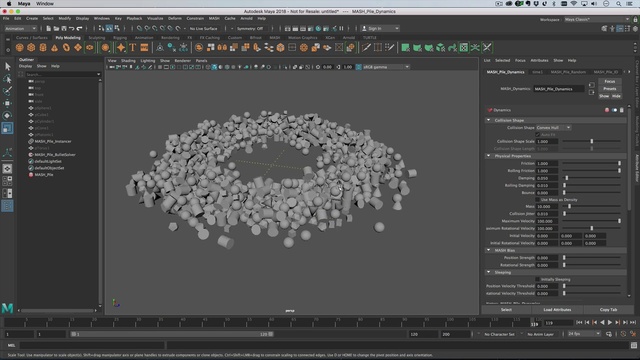This screenshot has height=360, width=640.
Task: Enable the Initially Sleeping checkbox
Action: [538, 279]
